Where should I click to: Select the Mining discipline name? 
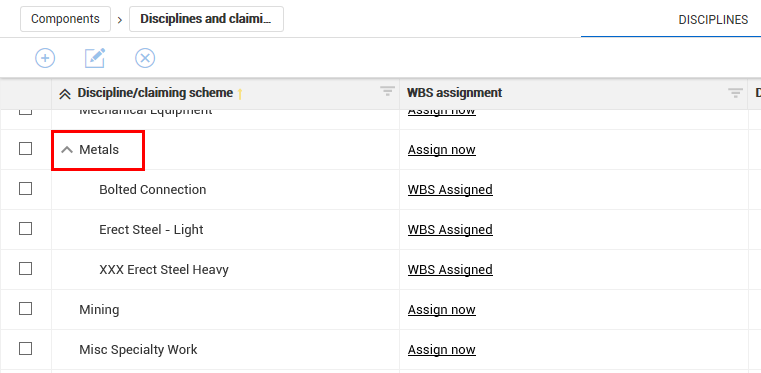tap(99, 309)
